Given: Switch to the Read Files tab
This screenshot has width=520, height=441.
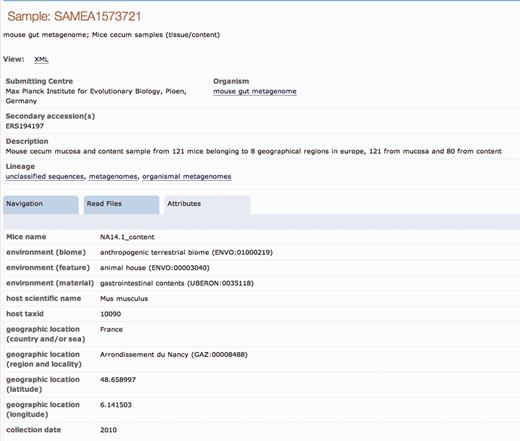Looking at the screenshot, I should point(122,204).
